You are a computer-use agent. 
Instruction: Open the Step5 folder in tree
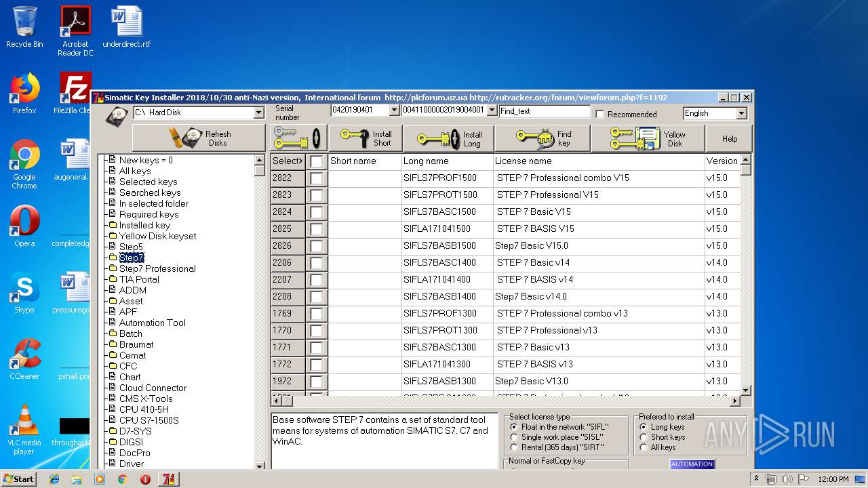(131, 247)
